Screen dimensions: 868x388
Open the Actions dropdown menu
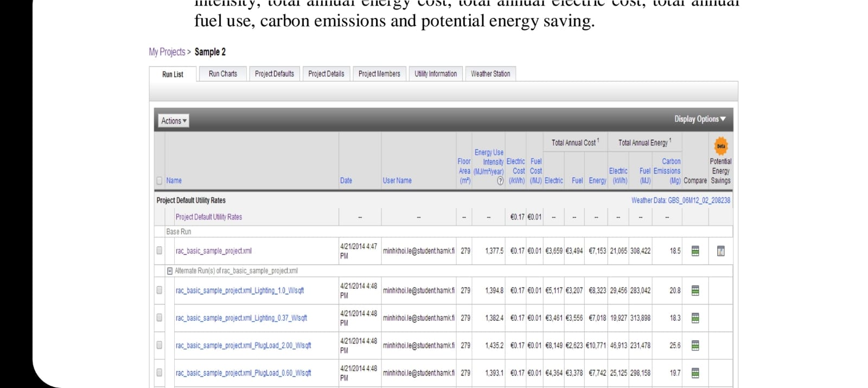(x=174, y=121)
